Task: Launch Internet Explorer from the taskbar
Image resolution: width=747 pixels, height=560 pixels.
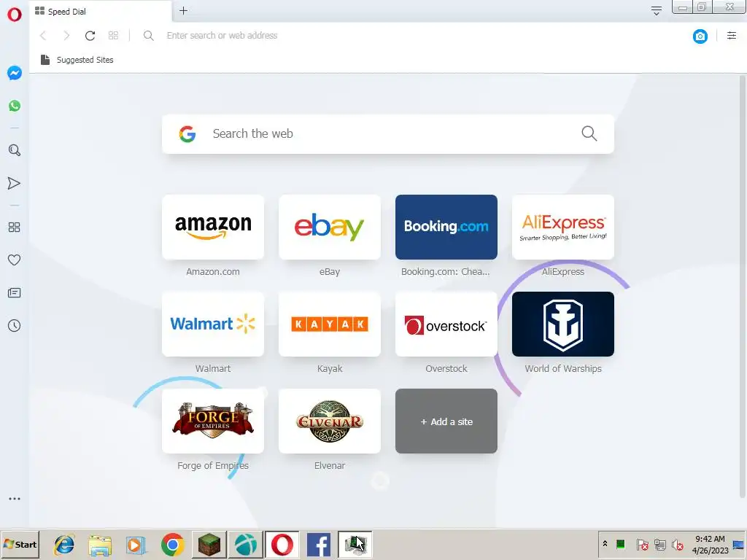Action: pos(64,545)
